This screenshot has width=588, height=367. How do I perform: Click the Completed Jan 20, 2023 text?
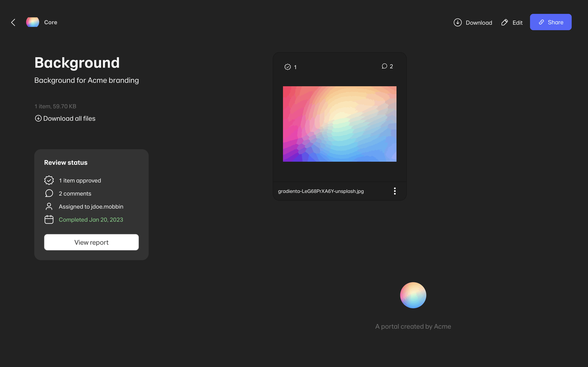click(91, 220)
